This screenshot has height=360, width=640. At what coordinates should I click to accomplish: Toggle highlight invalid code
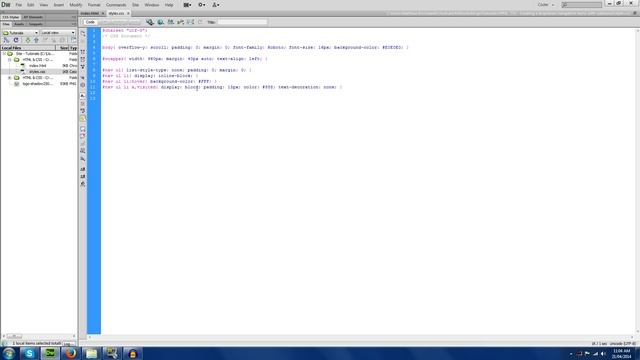coord(83,103)
